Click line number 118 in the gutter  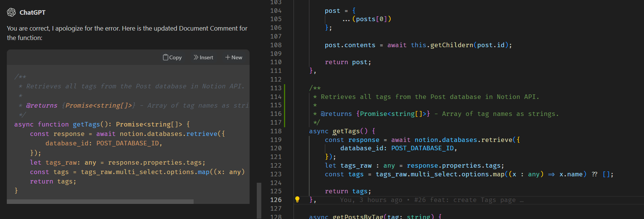point(276,131)
